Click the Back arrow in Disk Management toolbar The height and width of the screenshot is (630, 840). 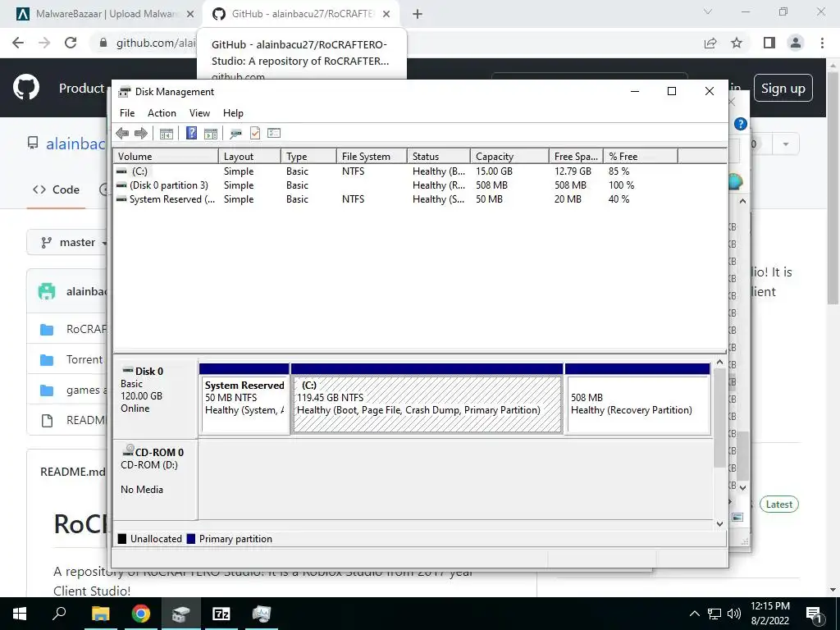(x=122, y=134)
